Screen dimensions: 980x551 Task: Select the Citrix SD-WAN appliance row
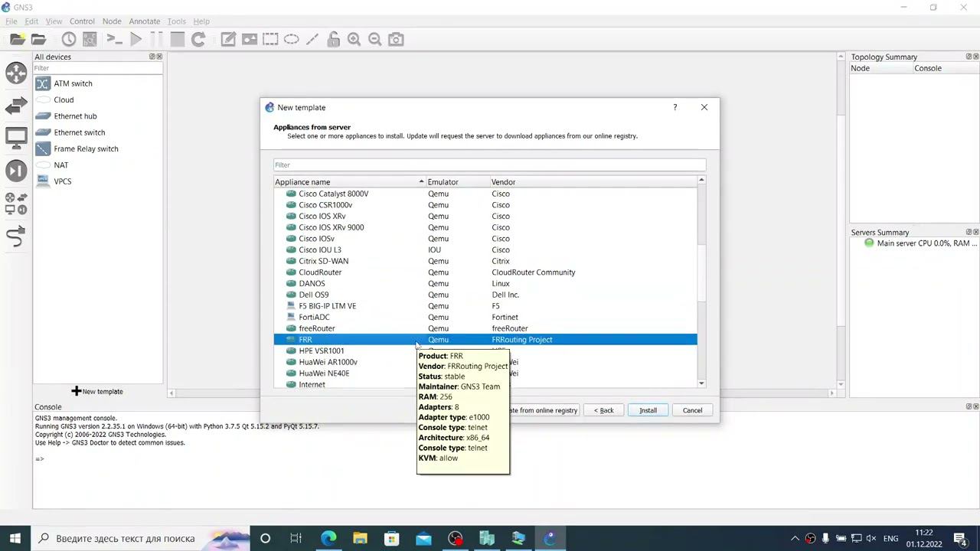(x=485, y=261)
